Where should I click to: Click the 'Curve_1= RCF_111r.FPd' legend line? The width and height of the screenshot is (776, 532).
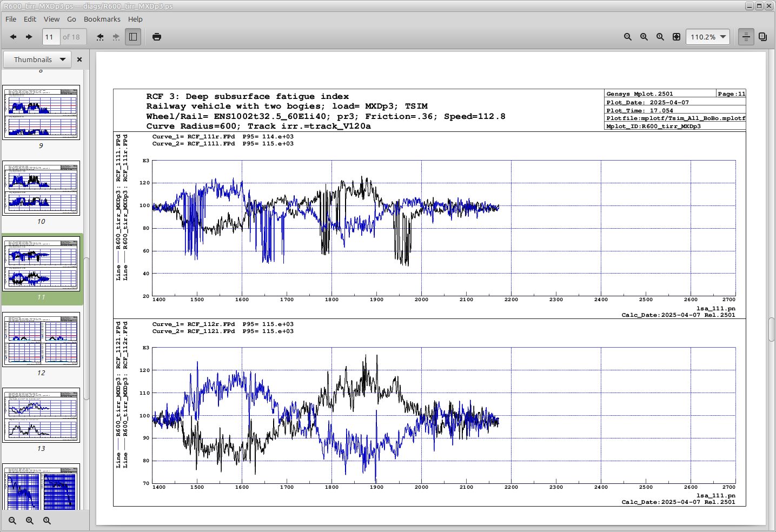223,137
